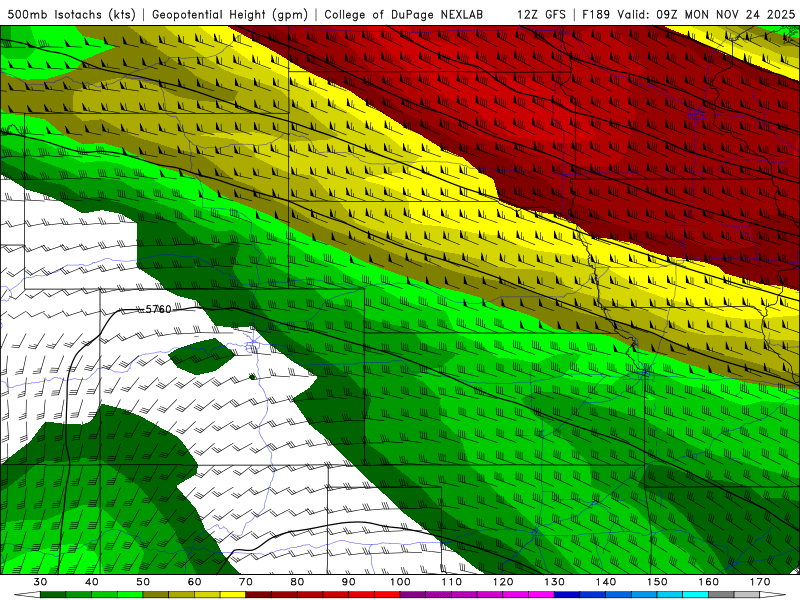Click the 80 label on the color scale
800x600 pixels.
click(x=297, y=582)
